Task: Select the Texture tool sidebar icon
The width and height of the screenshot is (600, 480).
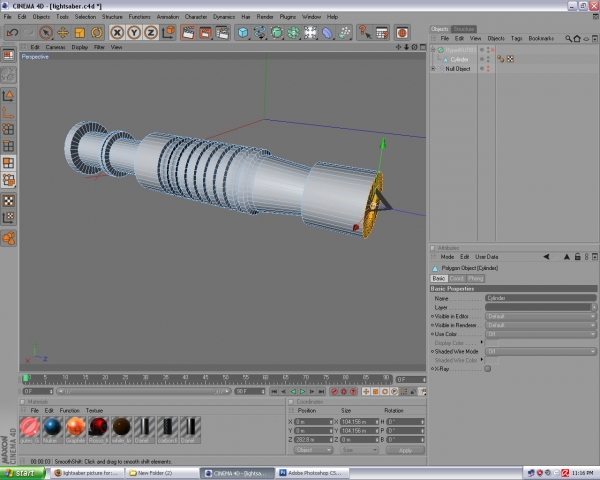Action: point(8,201)
